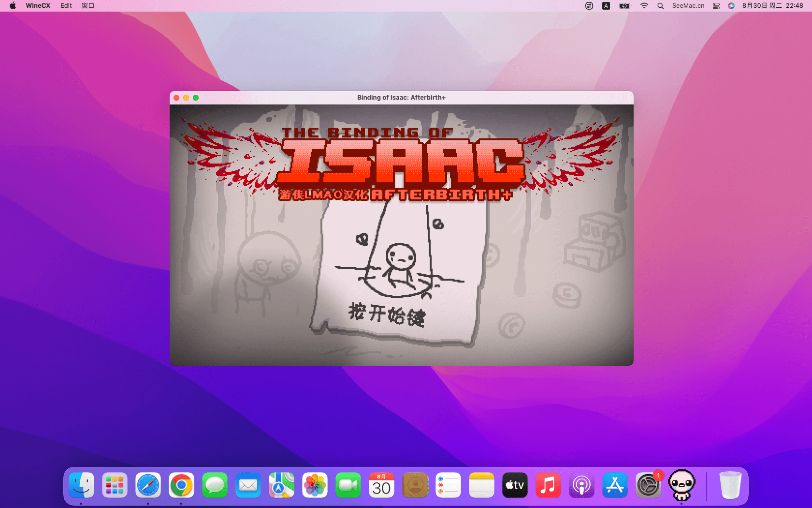Open Safari from the dock
The height and width of the screenshot is (508, 812).
click(148, 485)
